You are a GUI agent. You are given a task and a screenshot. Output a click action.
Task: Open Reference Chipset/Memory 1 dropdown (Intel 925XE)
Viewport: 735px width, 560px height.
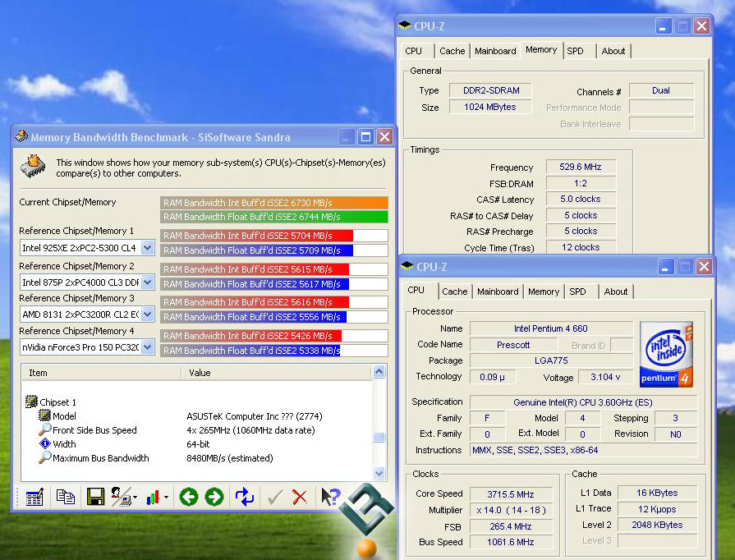[147, 247]
